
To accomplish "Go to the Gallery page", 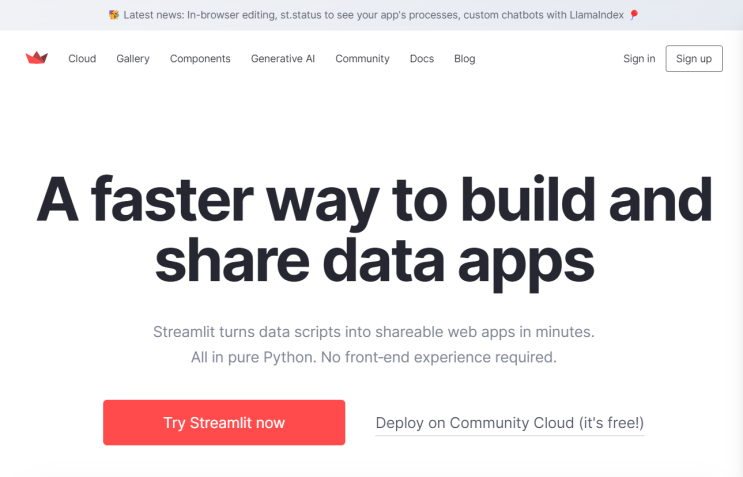I will coord(133,59).
